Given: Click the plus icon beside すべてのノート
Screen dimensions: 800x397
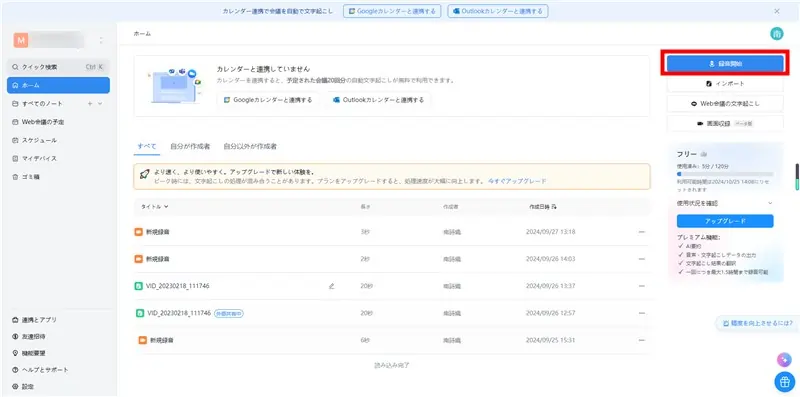Looking at the screenshot, I should point(90,104).
